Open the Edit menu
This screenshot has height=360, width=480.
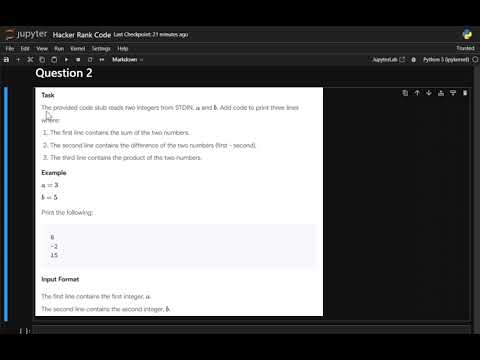click(x=25, y=48)
